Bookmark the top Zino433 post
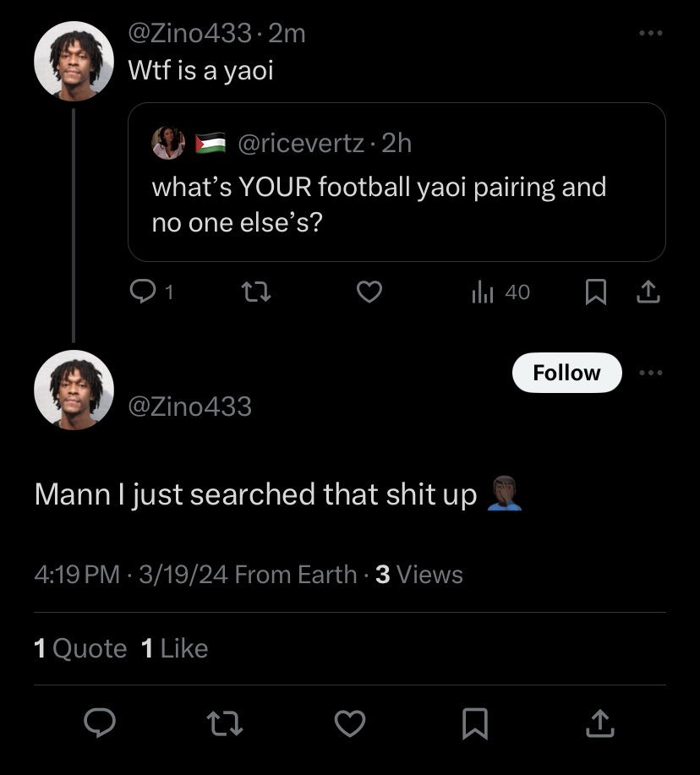 click(x=595, y=292)
